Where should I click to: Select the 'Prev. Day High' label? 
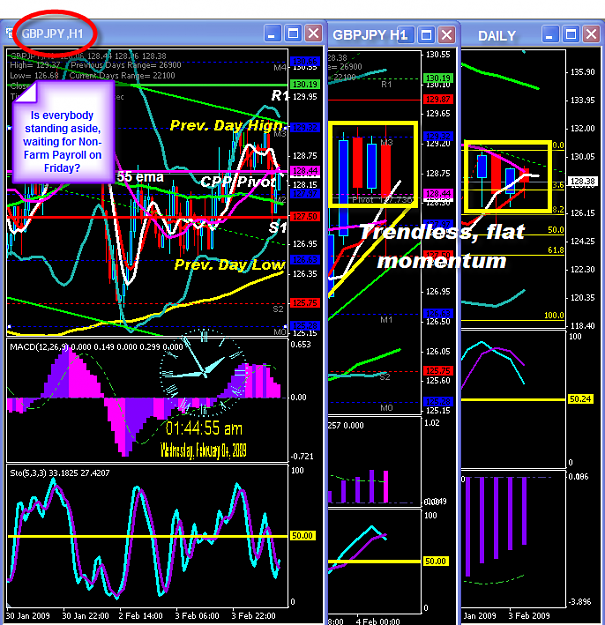(x=227, y=126)
